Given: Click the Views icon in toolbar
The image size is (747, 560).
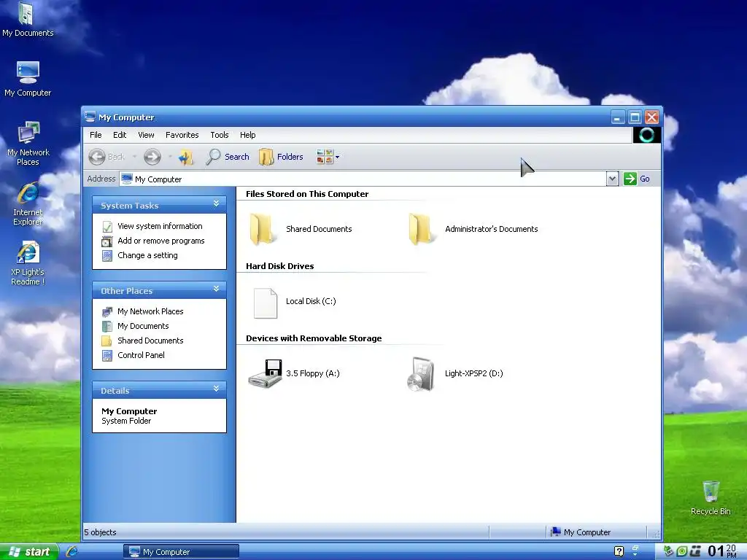Looking at the screenshot, I should point(325,157).
